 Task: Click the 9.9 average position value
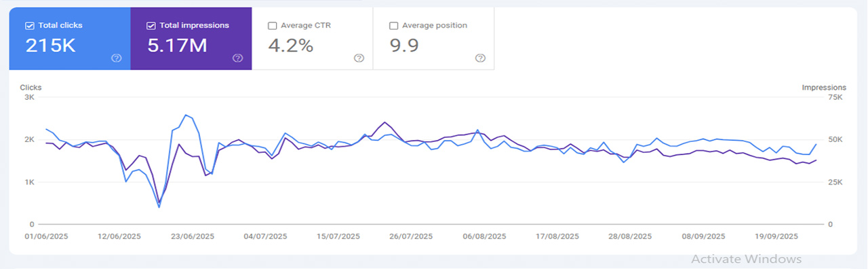point(404,46)
